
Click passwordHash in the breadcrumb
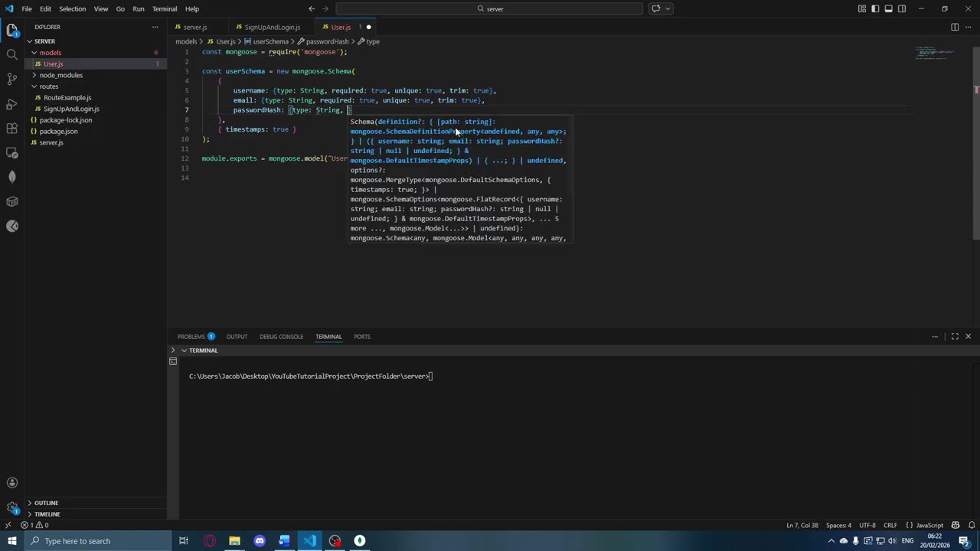coord(327,41)
